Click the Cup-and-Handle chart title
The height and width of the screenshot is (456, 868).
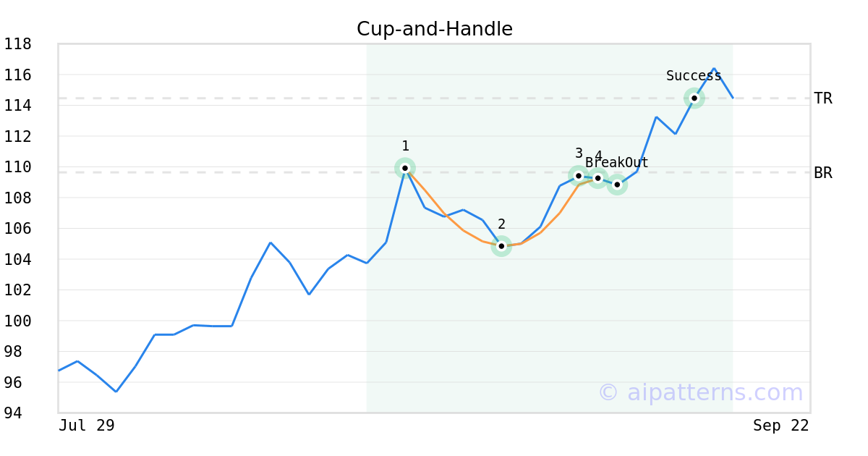point(435,29)
